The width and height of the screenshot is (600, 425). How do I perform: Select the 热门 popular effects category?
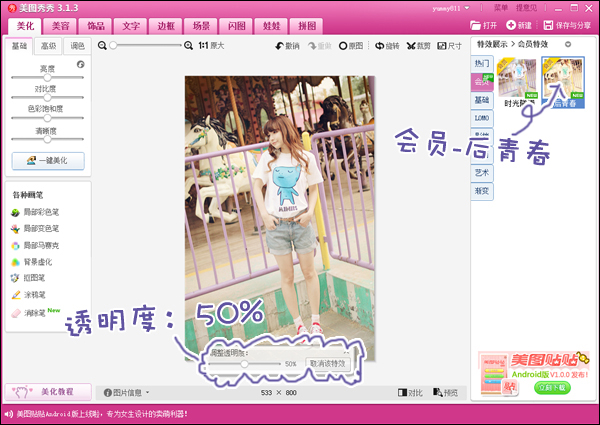pos(482,63)
